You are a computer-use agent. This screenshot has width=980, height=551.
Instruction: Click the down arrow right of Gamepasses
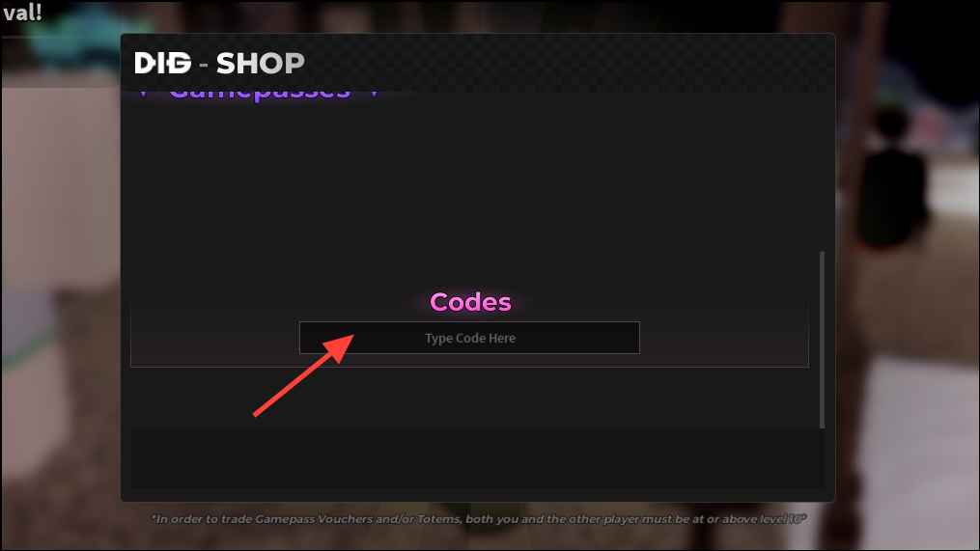(374, 94)
